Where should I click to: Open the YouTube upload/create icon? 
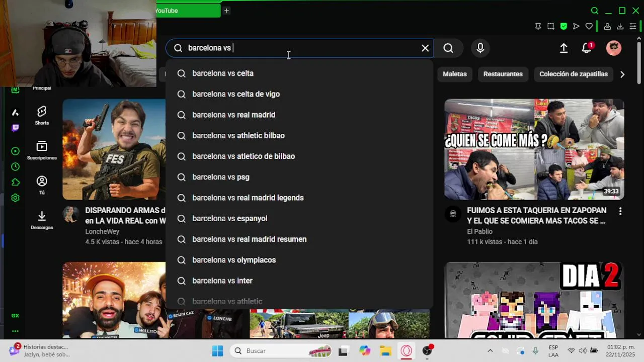tap(564, 48)
